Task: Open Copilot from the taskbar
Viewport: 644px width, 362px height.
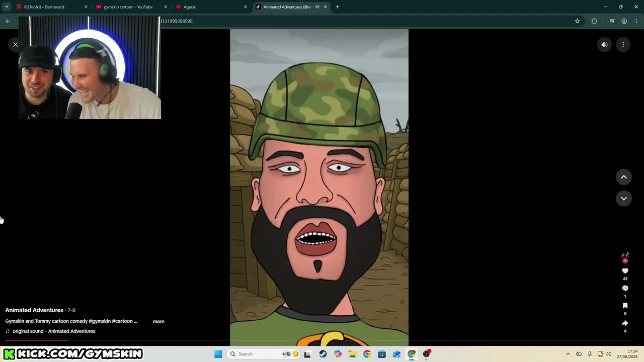Action: 338,354
